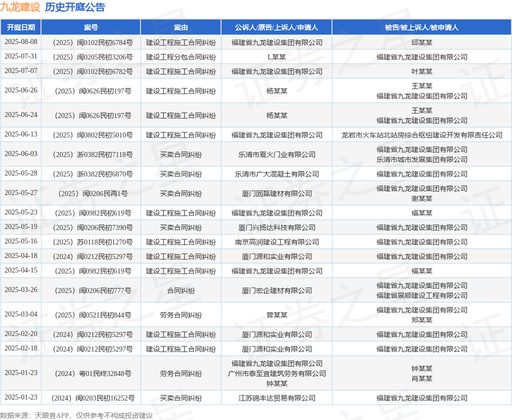Viewport: 512px width, 420px height.
Task: Click the plaintiff 厦门固磊建材有限公司
Action: point(276,193)
